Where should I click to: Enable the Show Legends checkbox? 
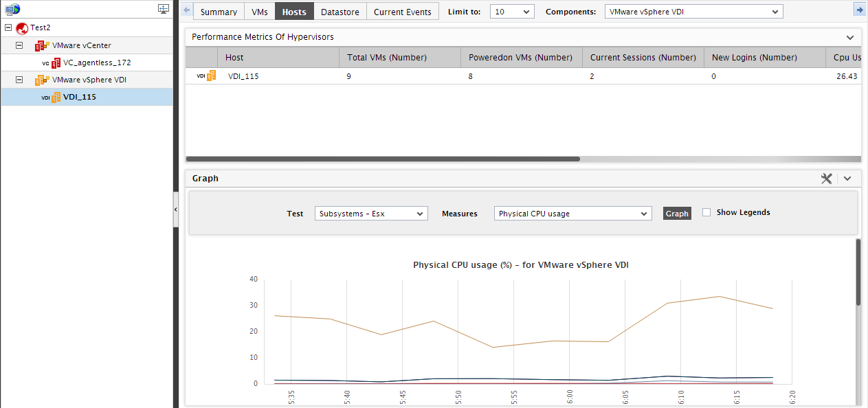(706, 213)
